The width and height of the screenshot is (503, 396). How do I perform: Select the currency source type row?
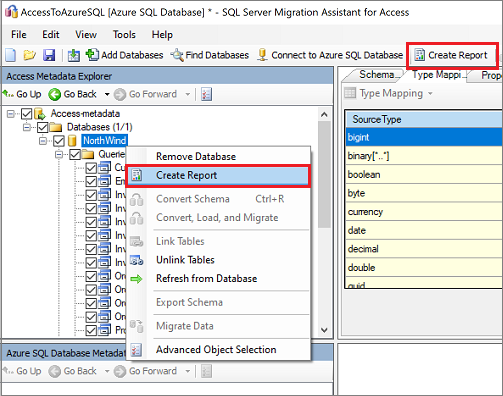tap(424, 212)
